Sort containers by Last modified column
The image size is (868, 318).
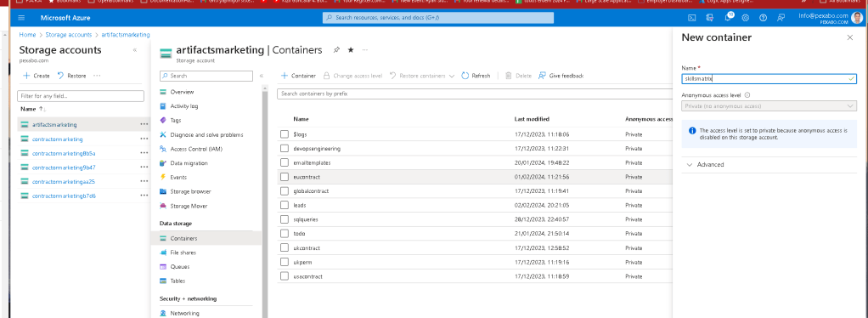pos(532,119)
